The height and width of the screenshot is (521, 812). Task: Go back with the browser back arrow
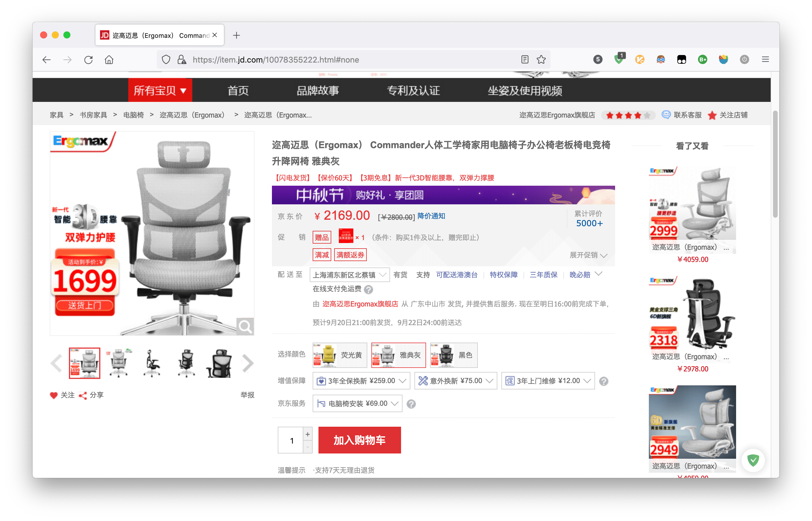(47, 60)
